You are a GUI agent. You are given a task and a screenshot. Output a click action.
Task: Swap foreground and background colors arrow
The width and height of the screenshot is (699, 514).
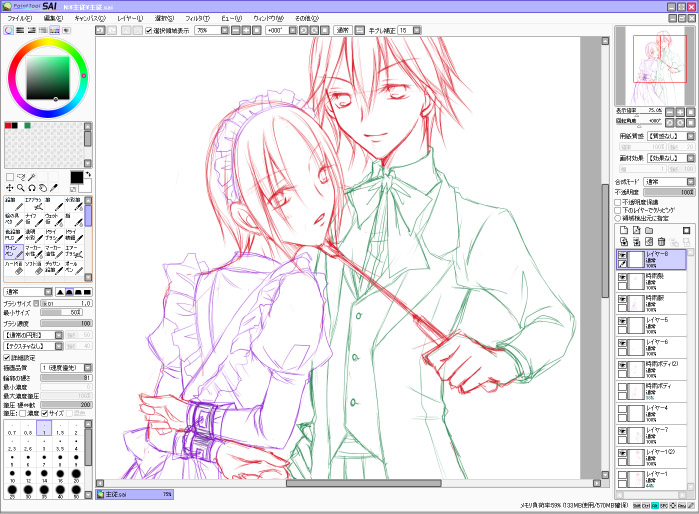pos(88,174)
